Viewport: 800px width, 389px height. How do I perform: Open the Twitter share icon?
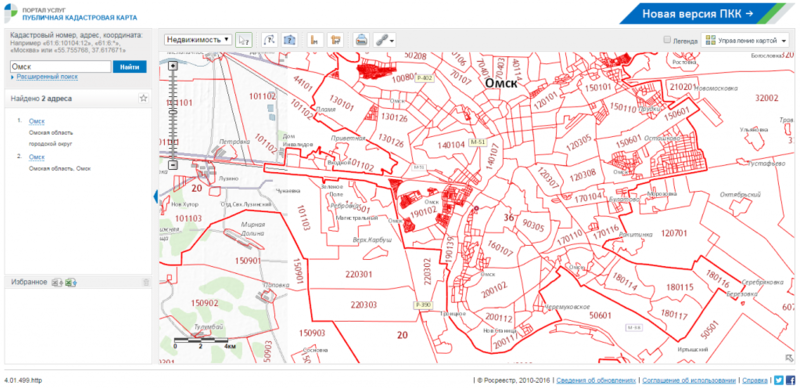(779, 380)
